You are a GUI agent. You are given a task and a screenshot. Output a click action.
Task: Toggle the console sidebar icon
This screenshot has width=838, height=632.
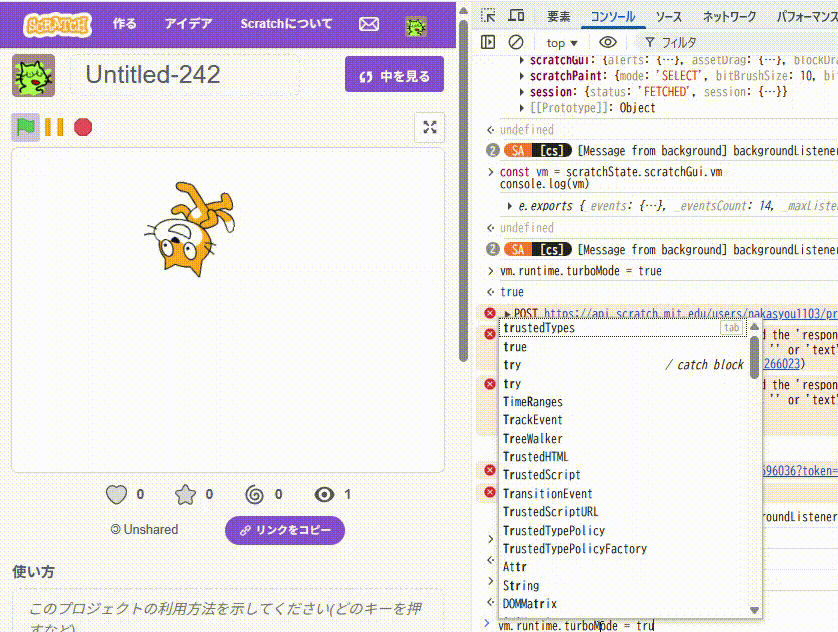(488, 42)
